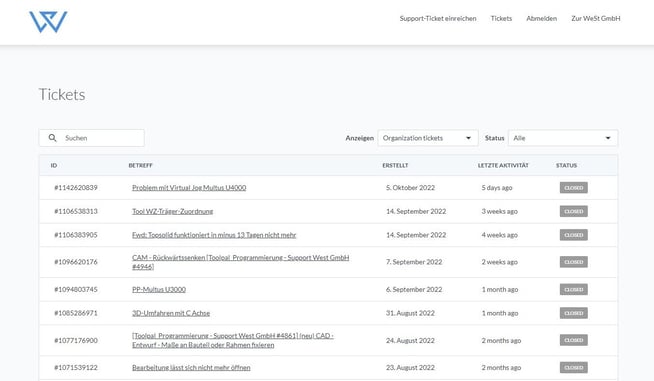Go to Tickets in the top navigation
This screenshot has width=654, height=381.
pos(501,18)
